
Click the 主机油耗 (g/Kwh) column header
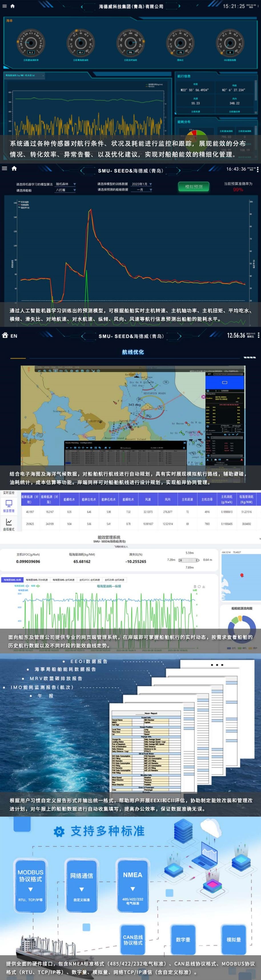coord(226,499)
